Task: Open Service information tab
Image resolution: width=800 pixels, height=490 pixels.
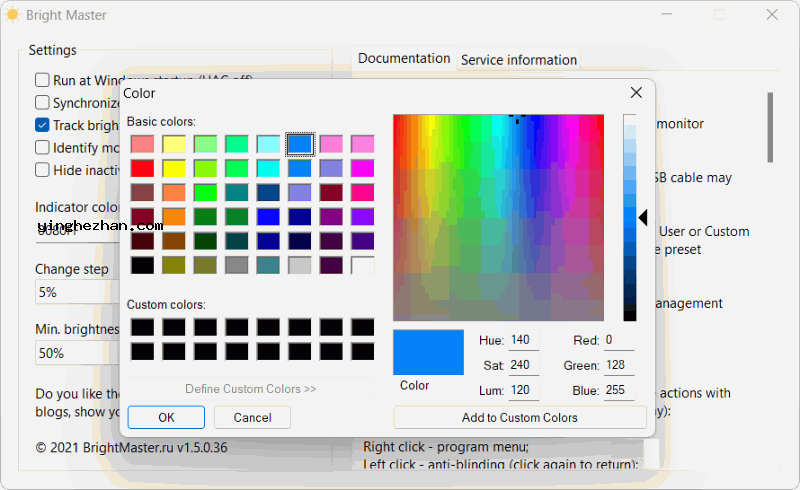Action: coord(519,60)
